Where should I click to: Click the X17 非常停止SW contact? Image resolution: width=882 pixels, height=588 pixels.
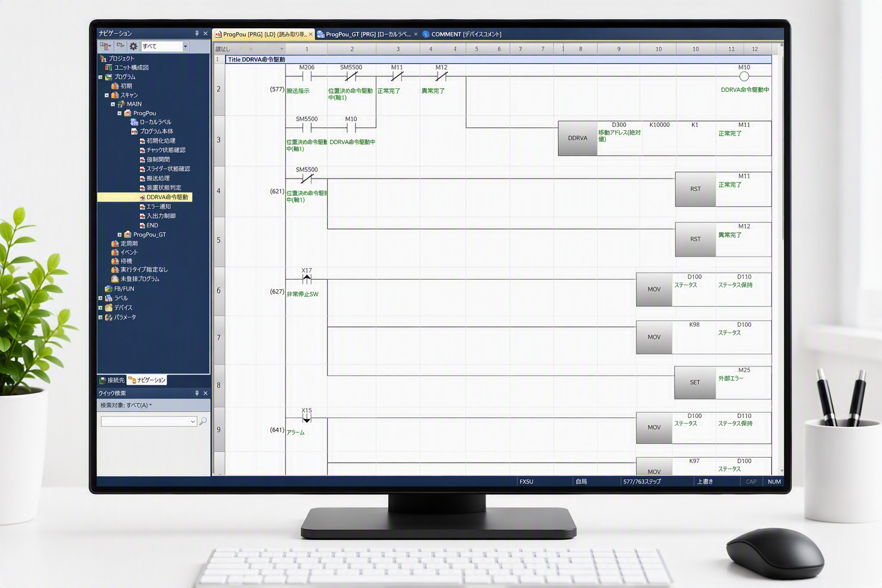pyautogui.click(x=307, y=280)
